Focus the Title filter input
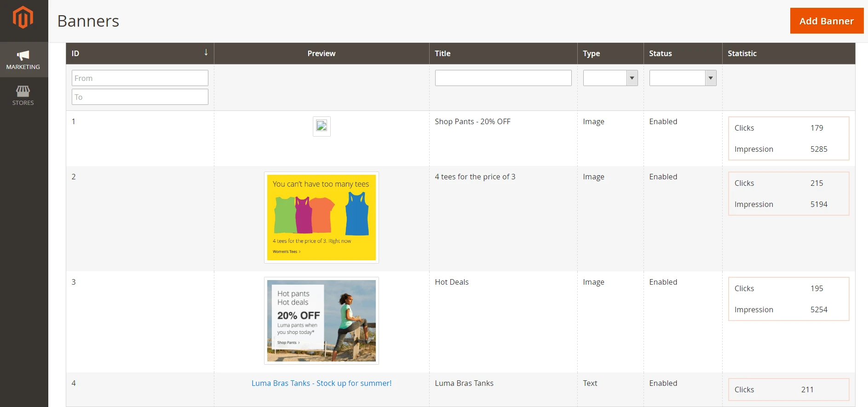 tap(503, 78)
